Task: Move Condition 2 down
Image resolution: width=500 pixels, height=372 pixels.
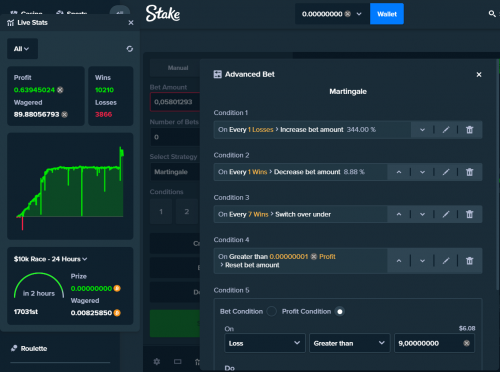Action: coord(422,172)
